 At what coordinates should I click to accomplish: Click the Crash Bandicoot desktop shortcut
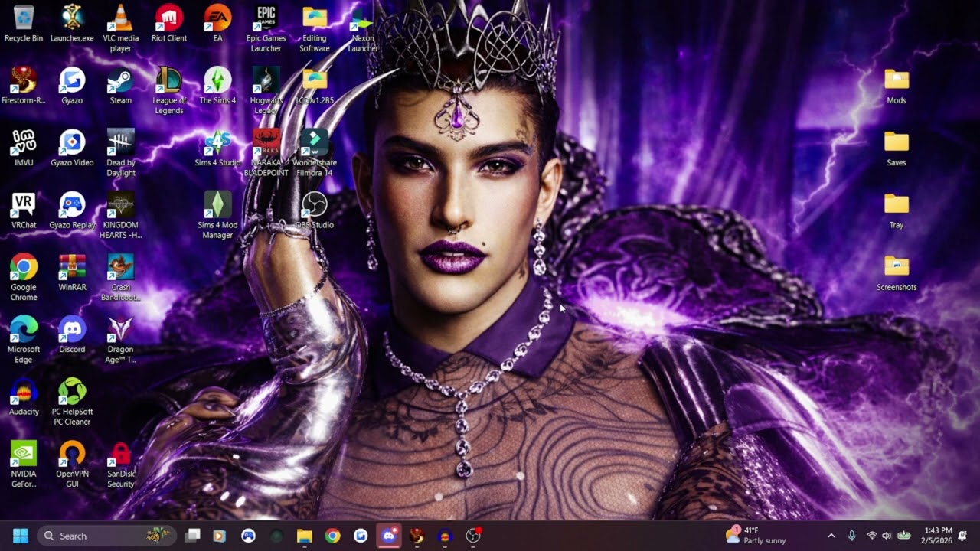coord(120,277)
